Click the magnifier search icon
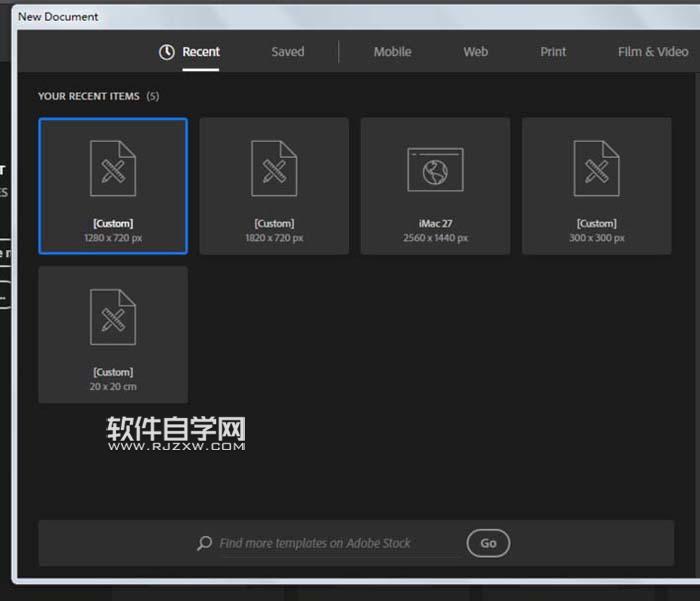Image resolution: width=700 pixels, height=601 pixels. pyautogui.click(x=204, y=543)
